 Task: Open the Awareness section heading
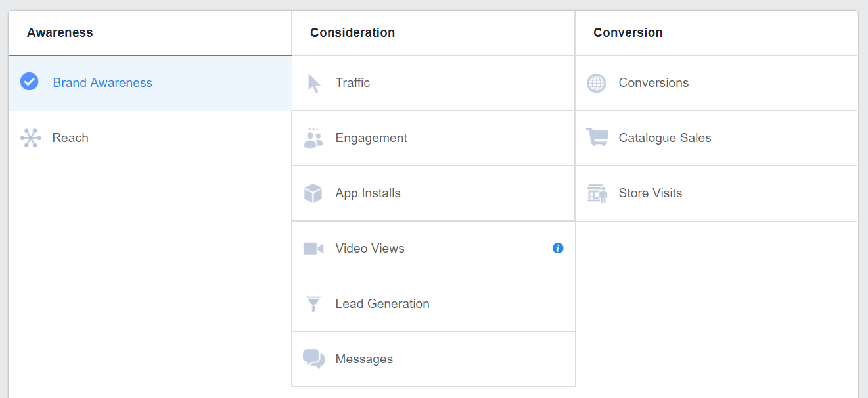(x=60, y=32)
